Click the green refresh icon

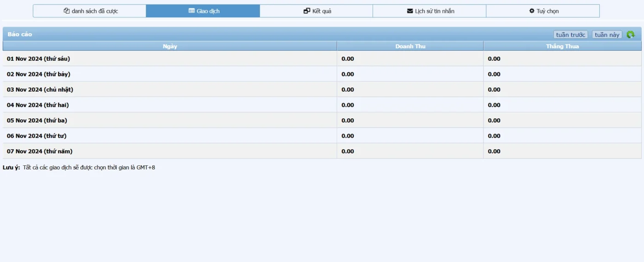point(630,35)
